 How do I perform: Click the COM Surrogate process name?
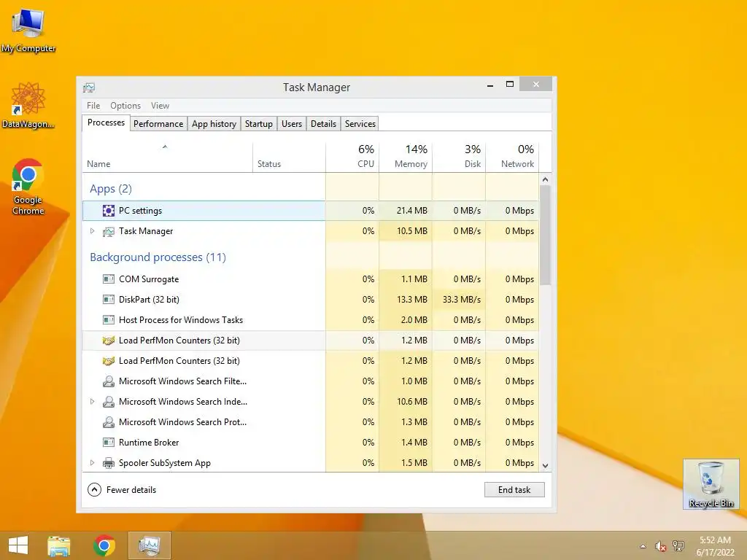click(149, 279)
